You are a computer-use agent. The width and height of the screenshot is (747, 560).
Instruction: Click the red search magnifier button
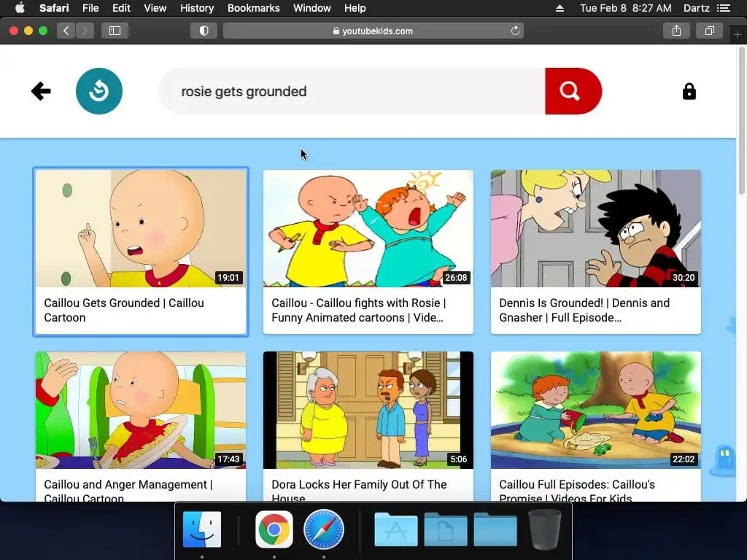click(x=573, y=91)
